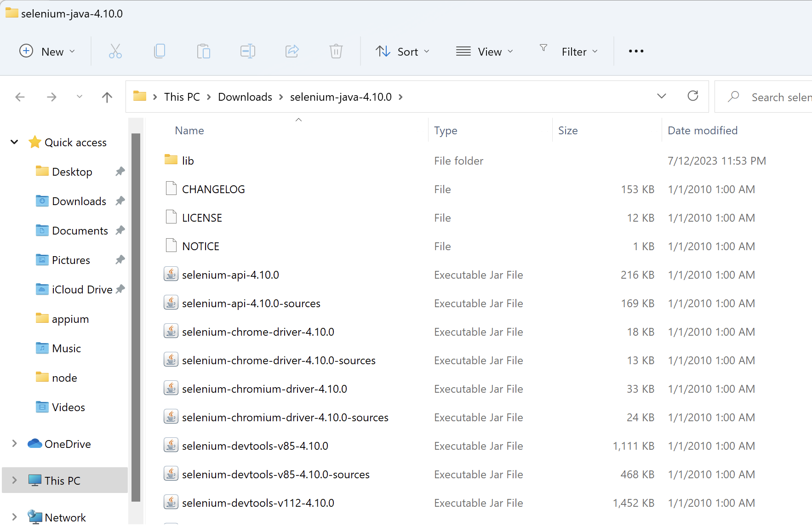Go back with the left arrow
812x527 pixels.
pyautogui.click(x=20, y=97)
